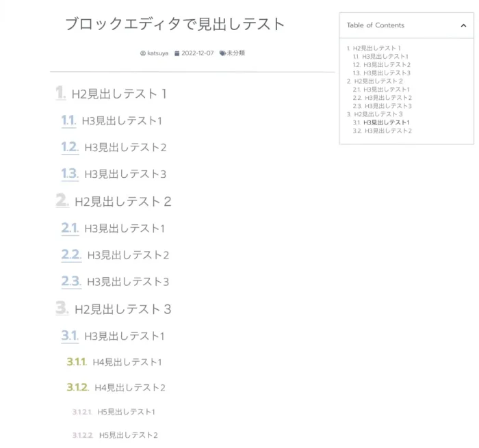Click the tag icon before 未分類

(222, 53)
